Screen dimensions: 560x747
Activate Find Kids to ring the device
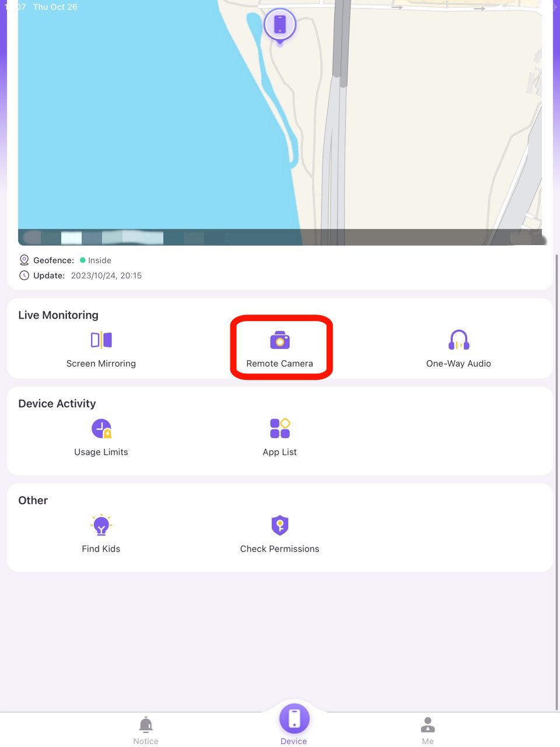[101, 533]
